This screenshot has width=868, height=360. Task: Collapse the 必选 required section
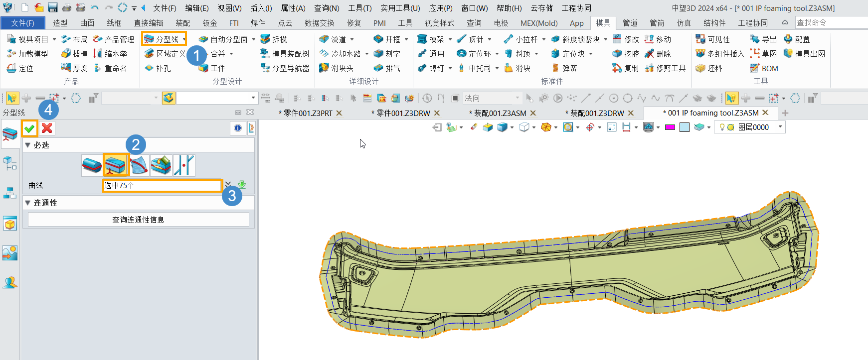point(28,145)
